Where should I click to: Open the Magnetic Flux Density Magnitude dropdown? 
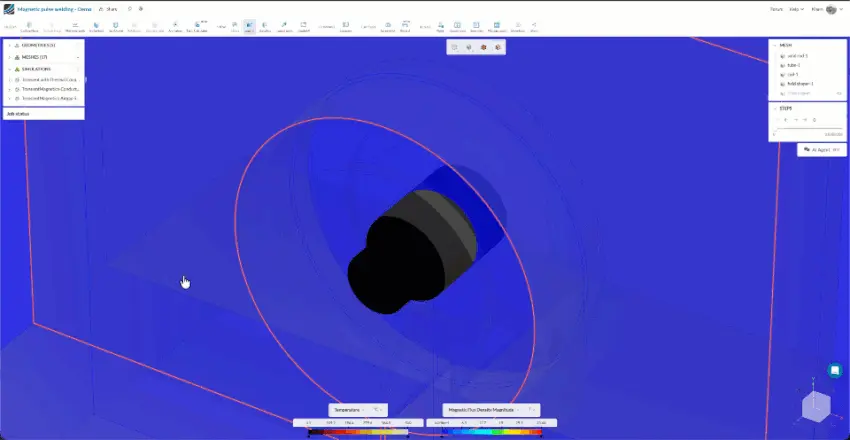point(484,410)
